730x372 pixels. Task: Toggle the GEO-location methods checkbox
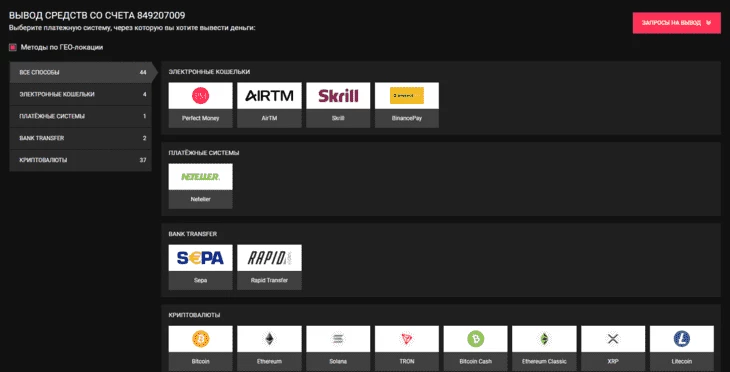pos(13,47)
